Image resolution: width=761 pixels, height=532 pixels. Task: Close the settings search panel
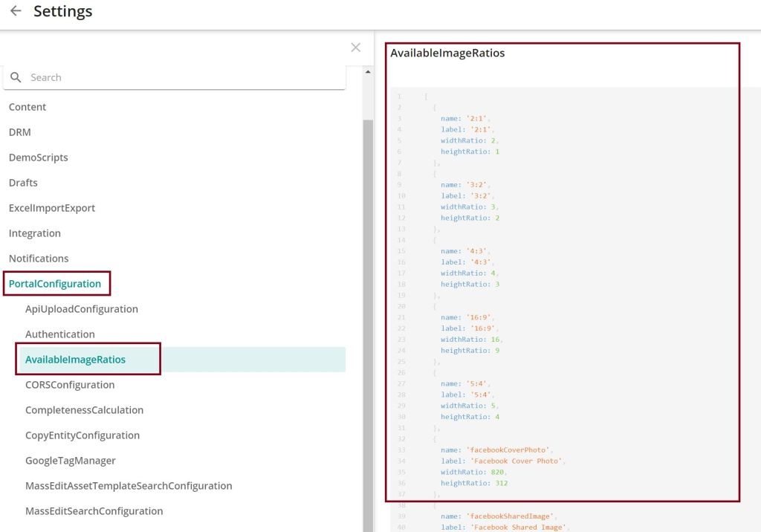[x=355, y=48]
